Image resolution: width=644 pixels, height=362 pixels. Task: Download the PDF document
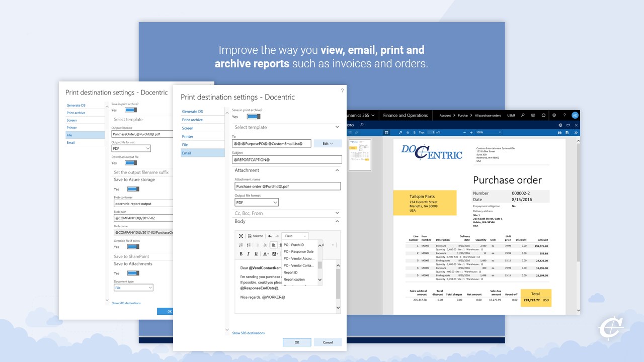567,133
